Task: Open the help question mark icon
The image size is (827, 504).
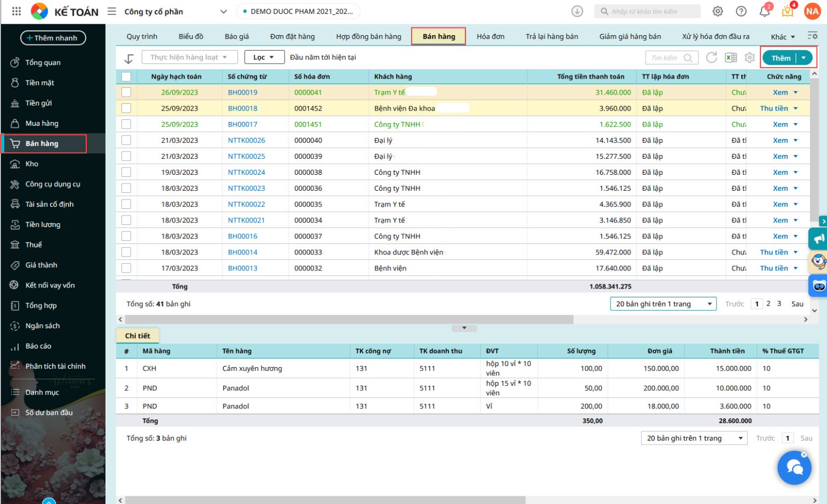Action: tap(741, 11)
